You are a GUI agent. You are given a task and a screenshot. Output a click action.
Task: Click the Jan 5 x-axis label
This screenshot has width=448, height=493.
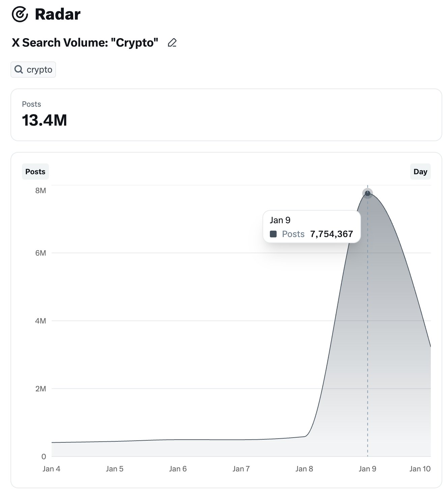point(115,469)
